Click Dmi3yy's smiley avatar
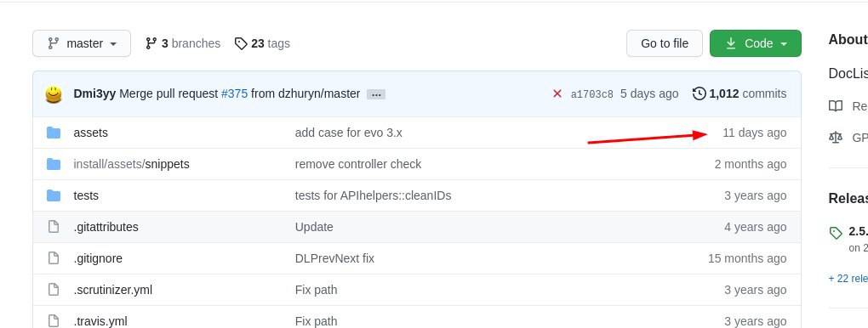The width and height of the screenshot is (868, 328). coord(54,94)
